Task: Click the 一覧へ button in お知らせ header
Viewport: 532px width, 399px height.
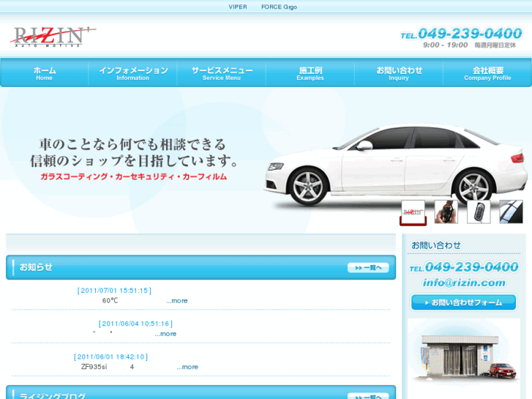Action: coord(368,267)
